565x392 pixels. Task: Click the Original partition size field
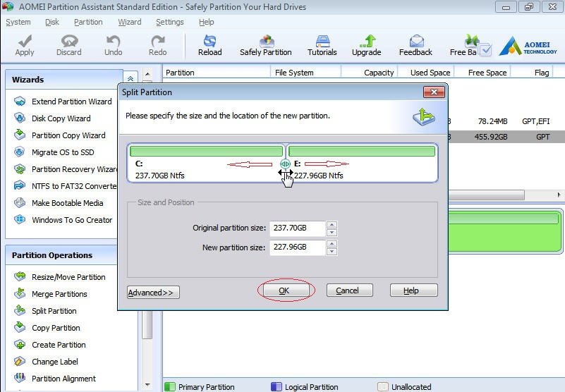click(x=298, y=228)
